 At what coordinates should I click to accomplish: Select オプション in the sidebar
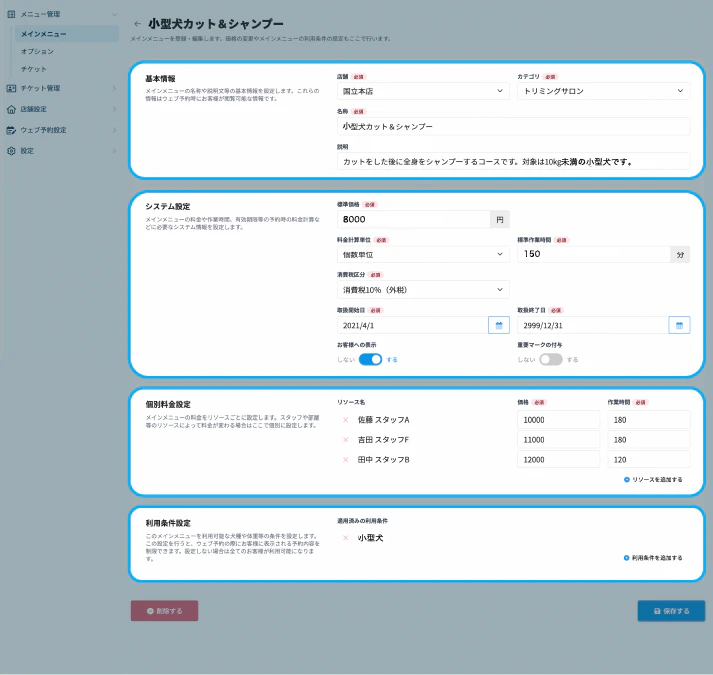click(38, 51)
